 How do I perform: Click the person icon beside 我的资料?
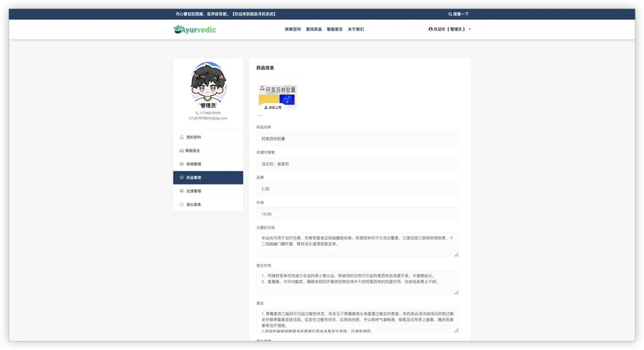182,137
